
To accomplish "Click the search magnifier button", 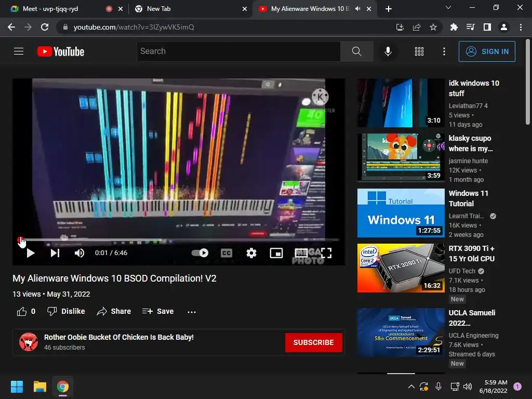I will click(x=356, y=51).
